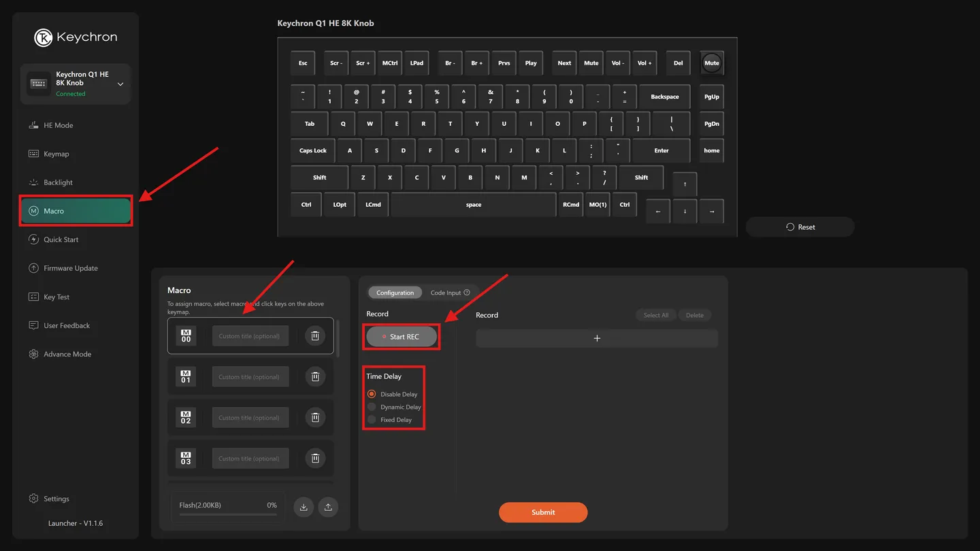Open the Macro section in sidebar
The image size is (980, 551).
click(76, 211)
